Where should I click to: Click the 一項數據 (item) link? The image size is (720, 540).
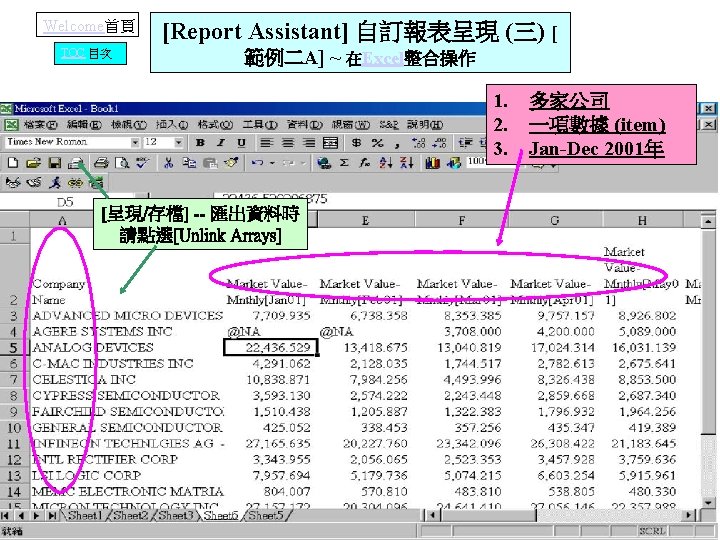pyautogui.click(x=596, y=125)
